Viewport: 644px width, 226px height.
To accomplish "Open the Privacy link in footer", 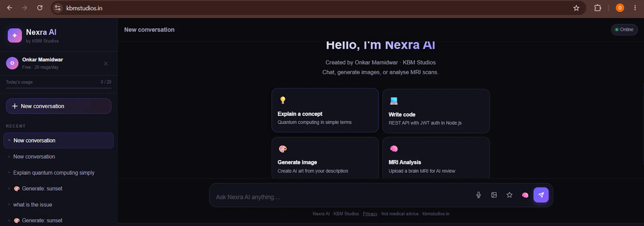I will (370, 214).
